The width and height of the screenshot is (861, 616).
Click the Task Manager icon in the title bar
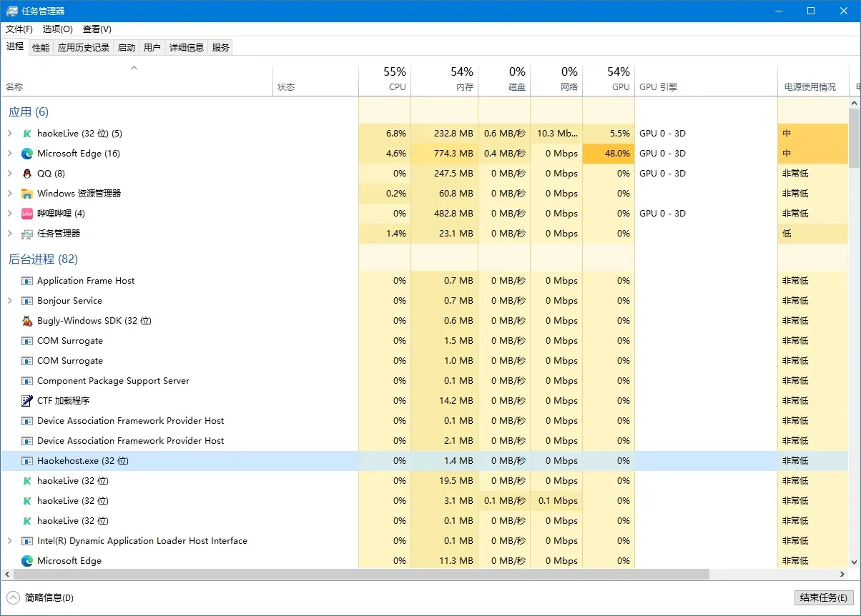tap(12, 11)
